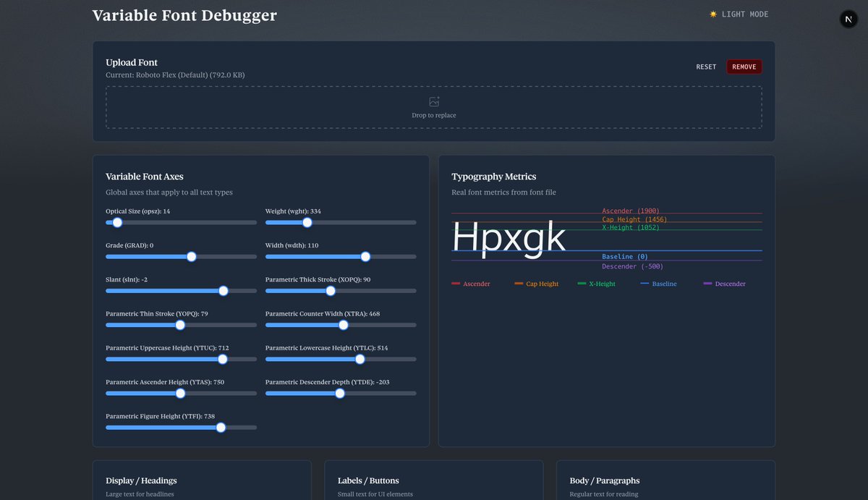Viewport: 868px width, 500px height.
Task: Click the Typography Metrics heading
Action: (x=494, y=177)
